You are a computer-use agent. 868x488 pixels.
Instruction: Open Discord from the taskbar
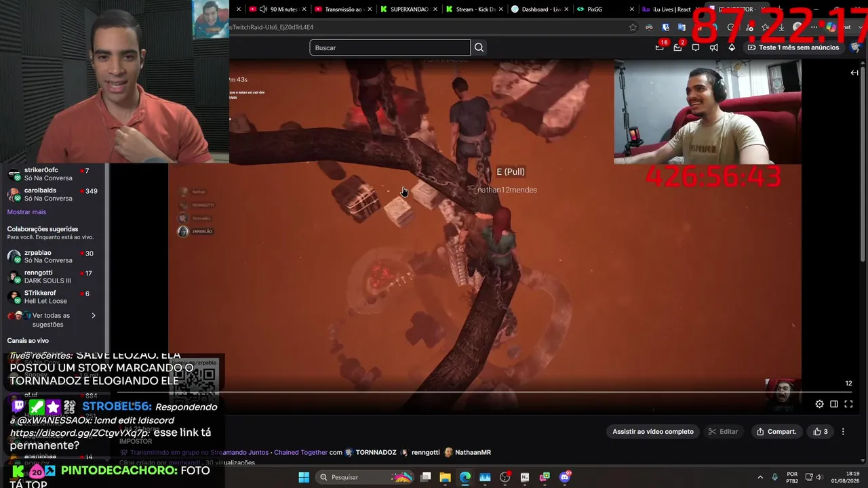click(x=565, y=477)
